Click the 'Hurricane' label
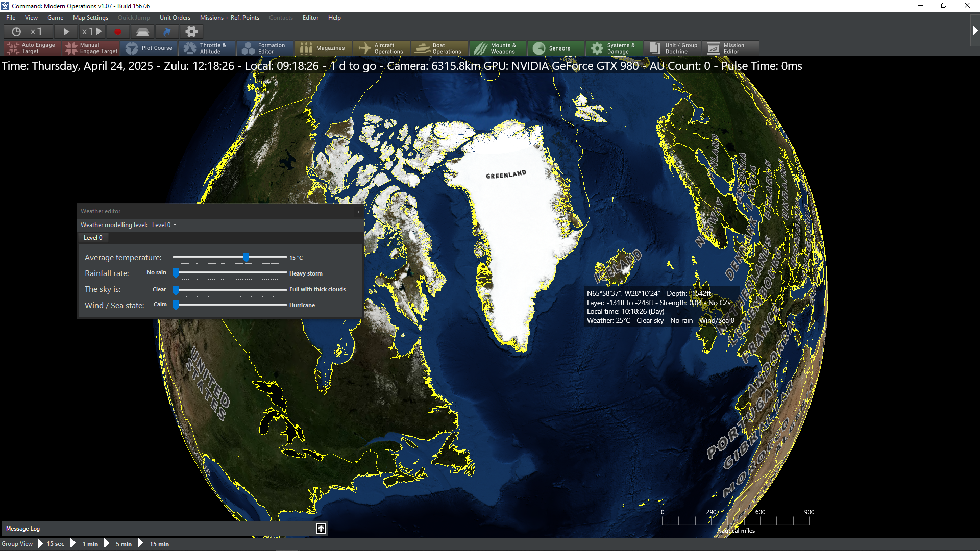 pyautogui.click(x=302, y=305)
